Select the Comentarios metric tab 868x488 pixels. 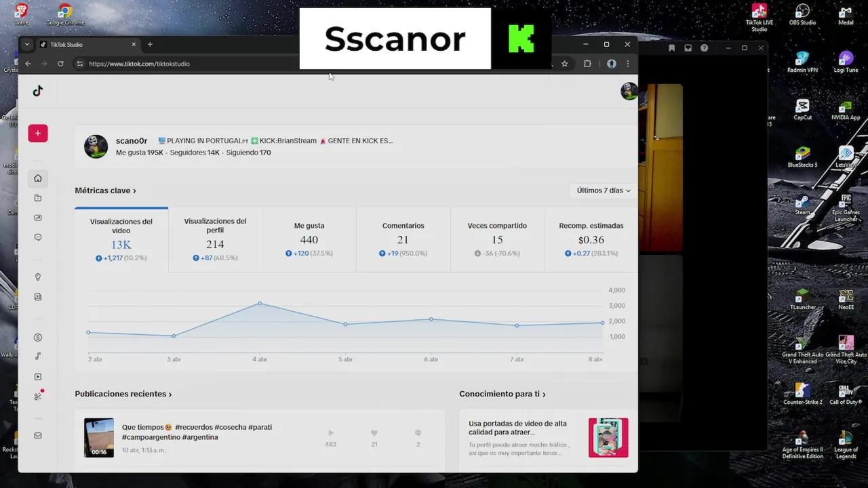(403, 239)
